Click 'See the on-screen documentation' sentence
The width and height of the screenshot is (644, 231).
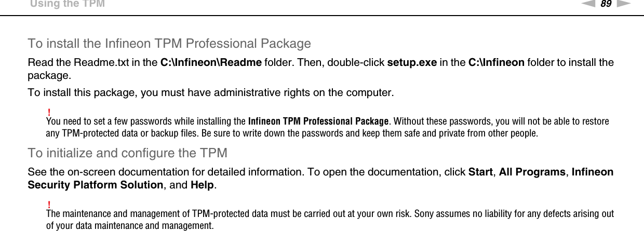click(x=156, y=172)
